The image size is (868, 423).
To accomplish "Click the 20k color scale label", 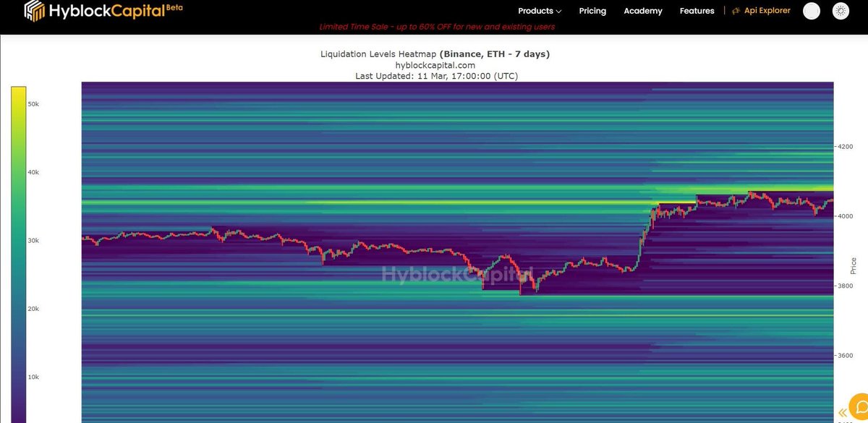I will [33, 309].
